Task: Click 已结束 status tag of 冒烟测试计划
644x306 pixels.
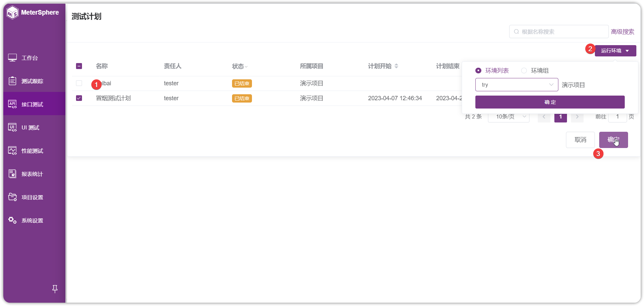Action: point(242,98)
